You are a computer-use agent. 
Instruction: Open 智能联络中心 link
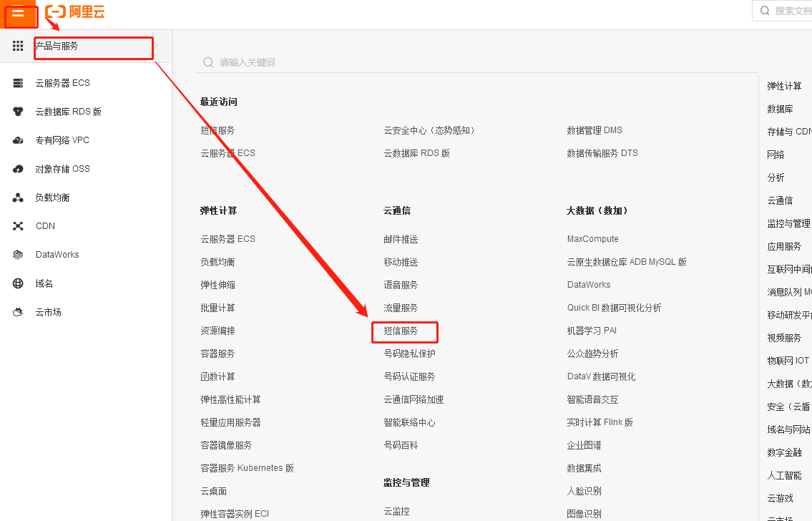click(410, 423)
